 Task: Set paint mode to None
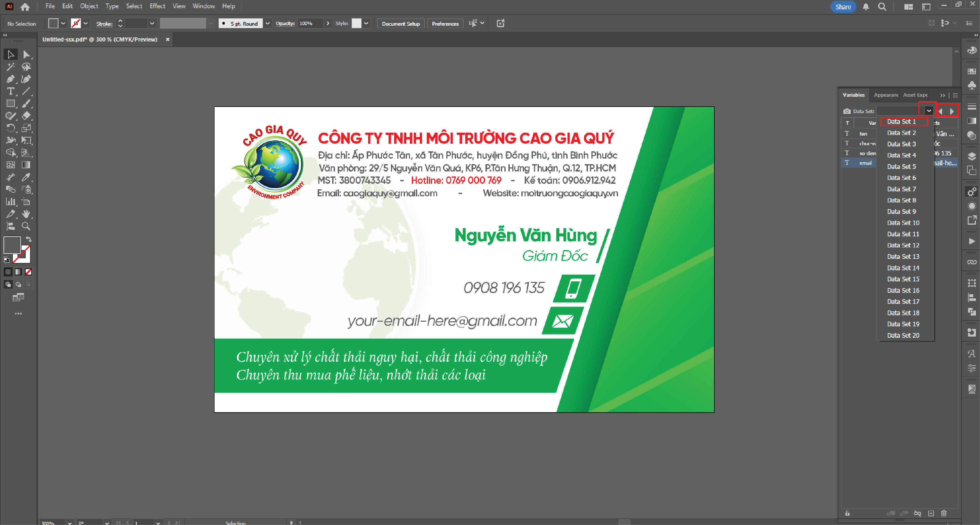coord(29,272)
